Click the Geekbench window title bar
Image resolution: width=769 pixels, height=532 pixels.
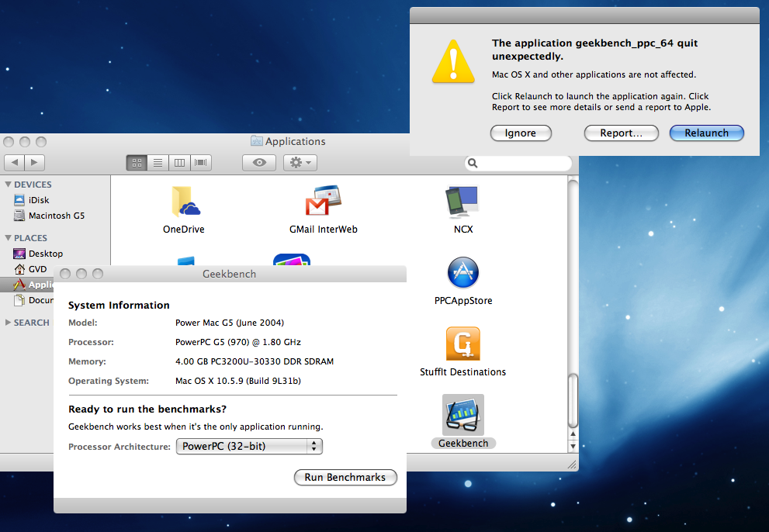click(x=230, y=274)
